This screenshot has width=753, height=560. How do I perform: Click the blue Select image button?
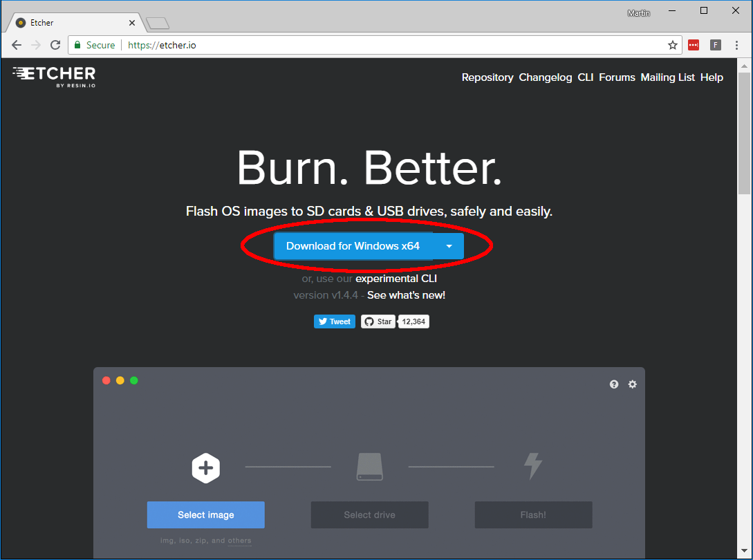(x=205, y=515)
